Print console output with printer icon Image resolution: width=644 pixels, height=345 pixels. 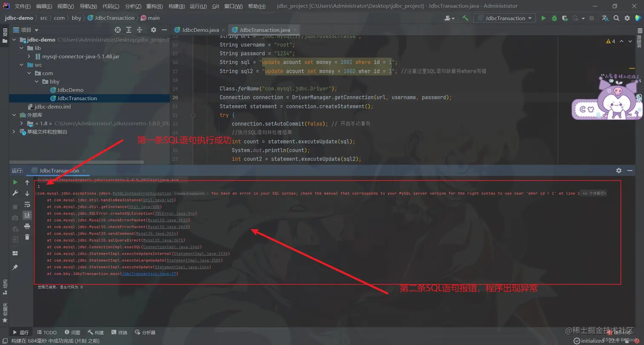pyautogui.click(x=27, y=226)
